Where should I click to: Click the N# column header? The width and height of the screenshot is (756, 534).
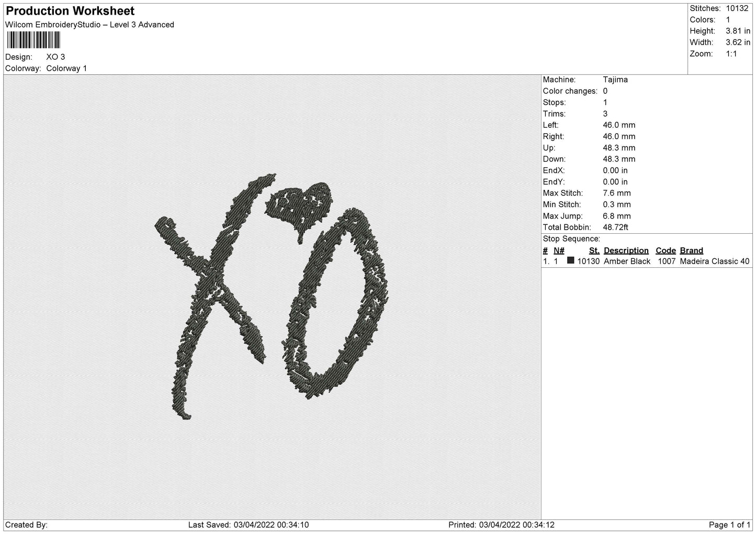pyautogui.click(x=559, y=251)
